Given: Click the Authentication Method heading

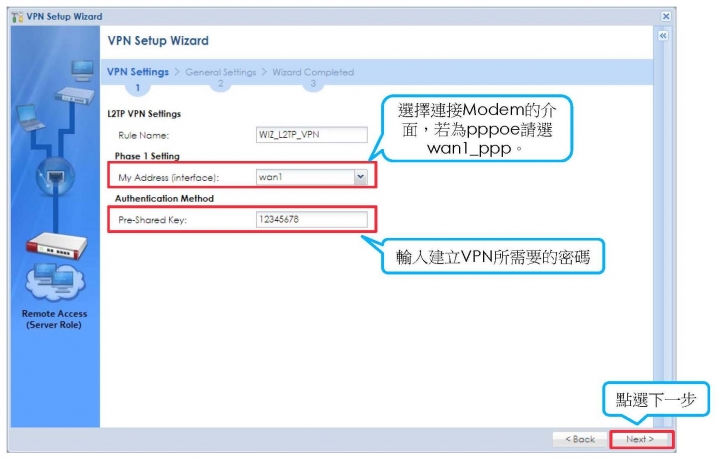Looking at the screenshot, I should pyautogui.click(x=164, y=199).
